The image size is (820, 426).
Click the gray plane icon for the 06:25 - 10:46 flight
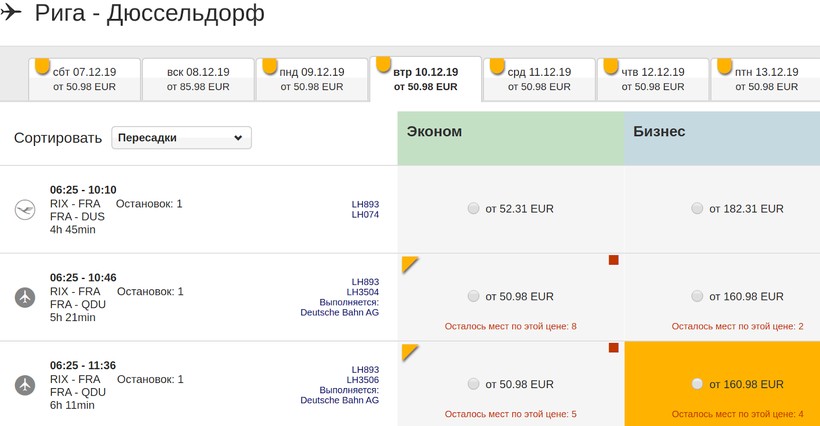click(x=25, y=297)
